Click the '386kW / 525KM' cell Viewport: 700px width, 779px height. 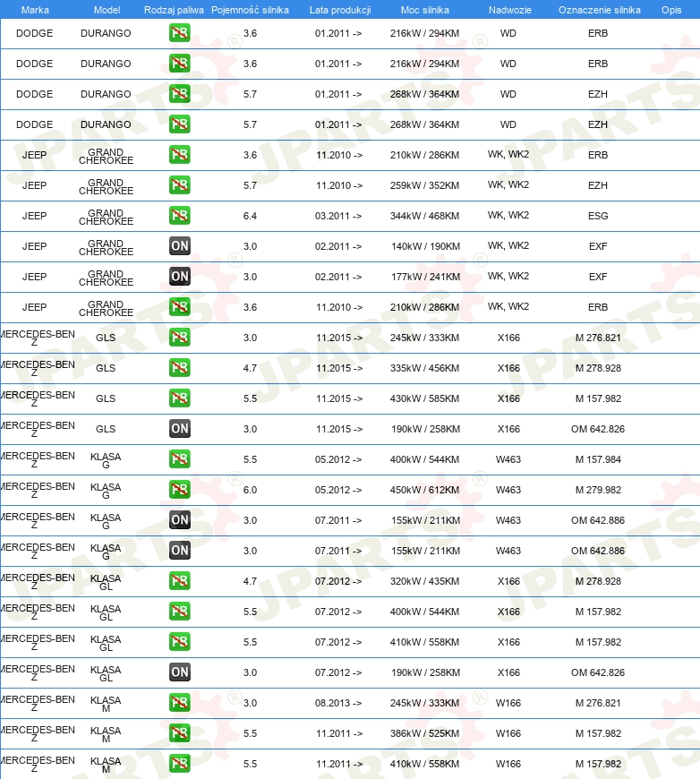coord(424,733)
